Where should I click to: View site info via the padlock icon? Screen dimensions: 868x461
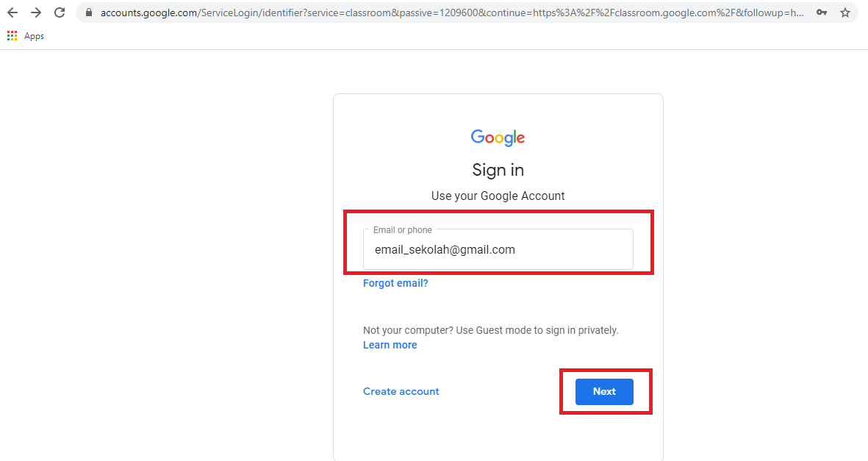(89, 12)
